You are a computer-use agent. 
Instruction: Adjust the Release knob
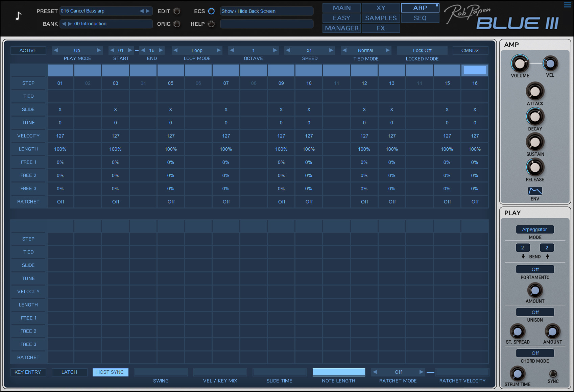point(535,167)
